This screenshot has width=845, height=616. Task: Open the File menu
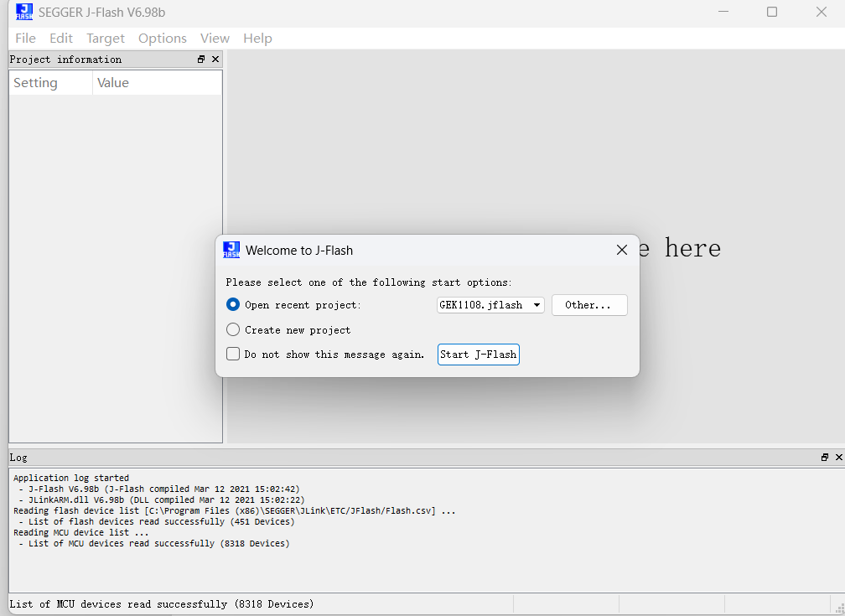(25, 39)
